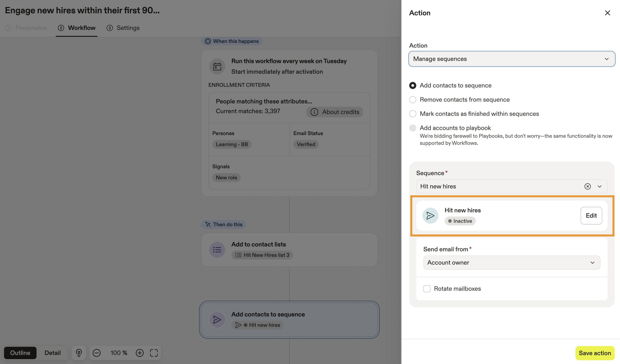
Task: Click the fit-to-screen icon in bottom toolbar
Action: [154, 353]
